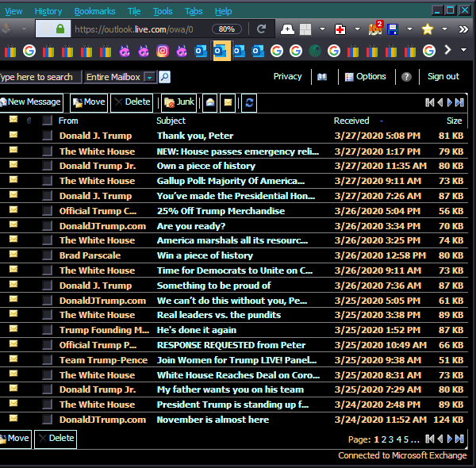
Task: Check the box for Brad Parscale message
Action: click(47, 255)
